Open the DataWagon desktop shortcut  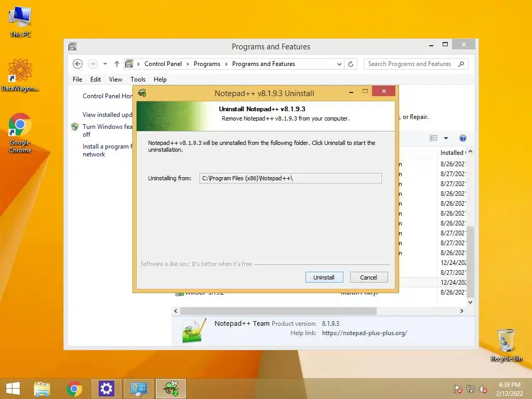tap(20, 75)
